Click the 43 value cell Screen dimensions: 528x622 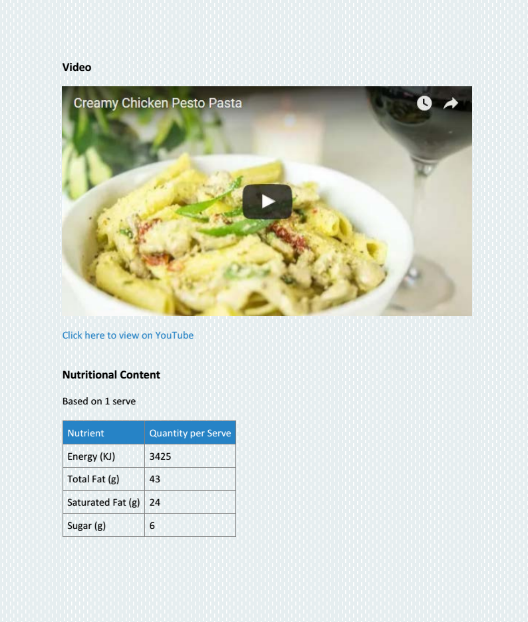pos(190,479)
